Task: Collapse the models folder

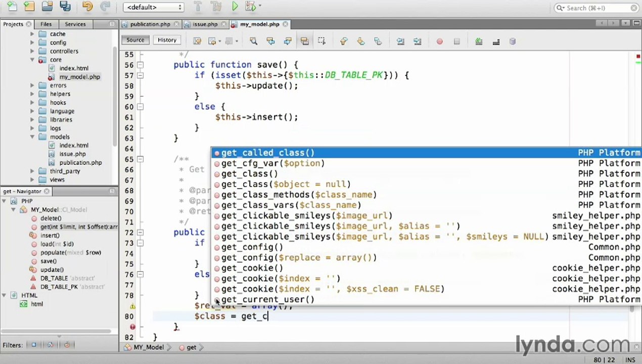Action: point(32,137)
